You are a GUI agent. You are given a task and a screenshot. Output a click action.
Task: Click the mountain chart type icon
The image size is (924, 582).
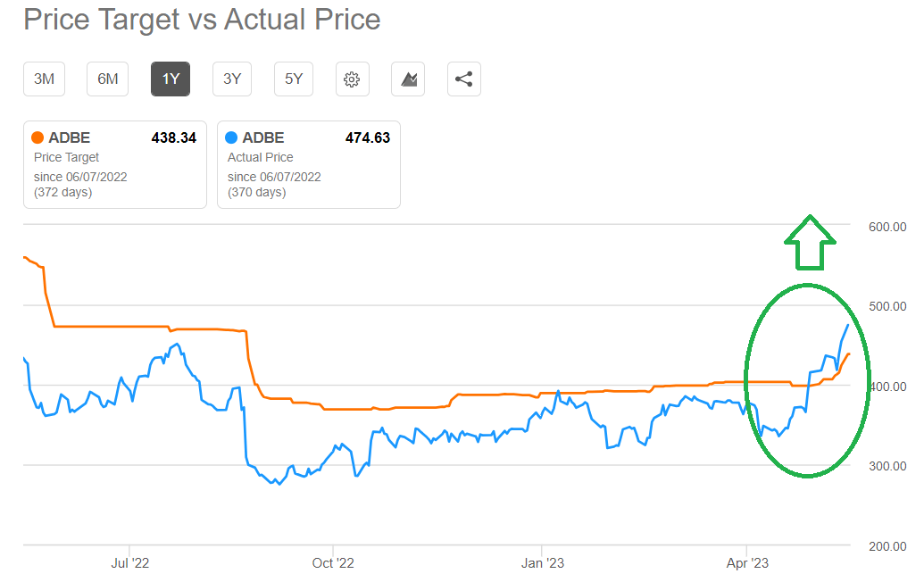point(408,79)
